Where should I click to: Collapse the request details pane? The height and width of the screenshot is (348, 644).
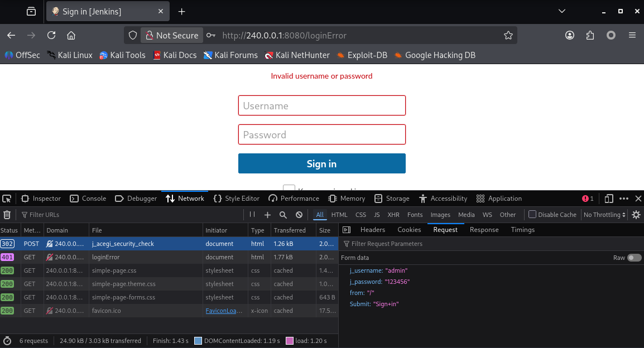click(x=346, y=230)
